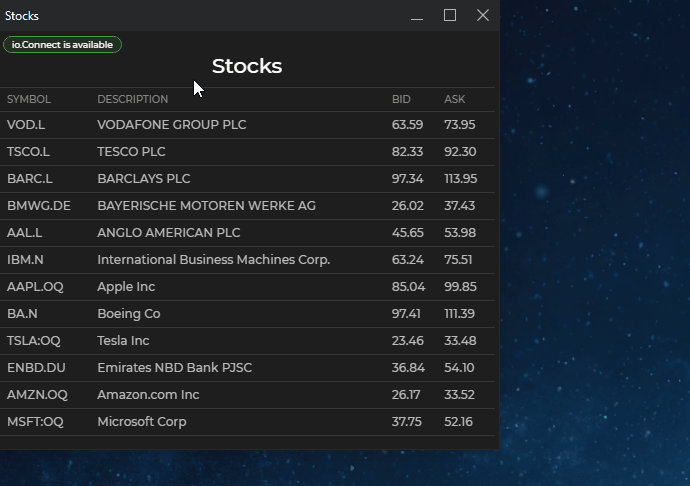The image size is (690, 486).
Task: Click Apple bid value 85.04
Action: pyautogui.click(x=408, y=287)
